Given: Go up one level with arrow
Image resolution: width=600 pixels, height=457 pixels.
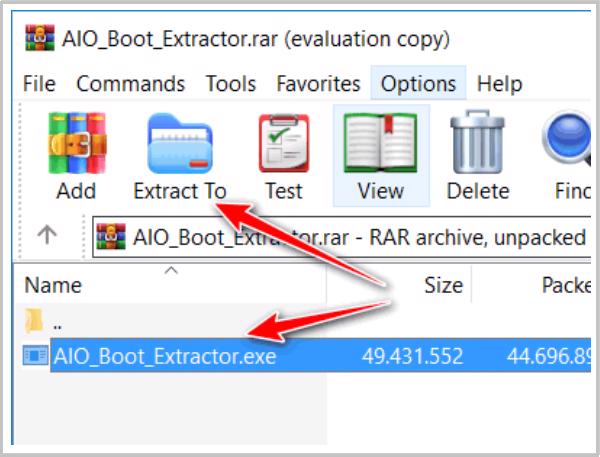Looking at the screenshot, I should (47, 236).
